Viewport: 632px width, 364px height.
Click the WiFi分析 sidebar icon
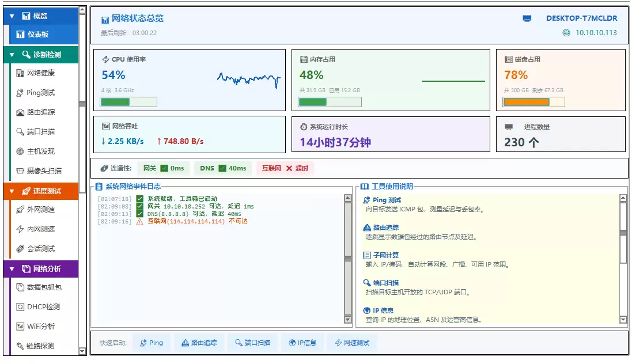pyautogui.click(x=20, y=327)
